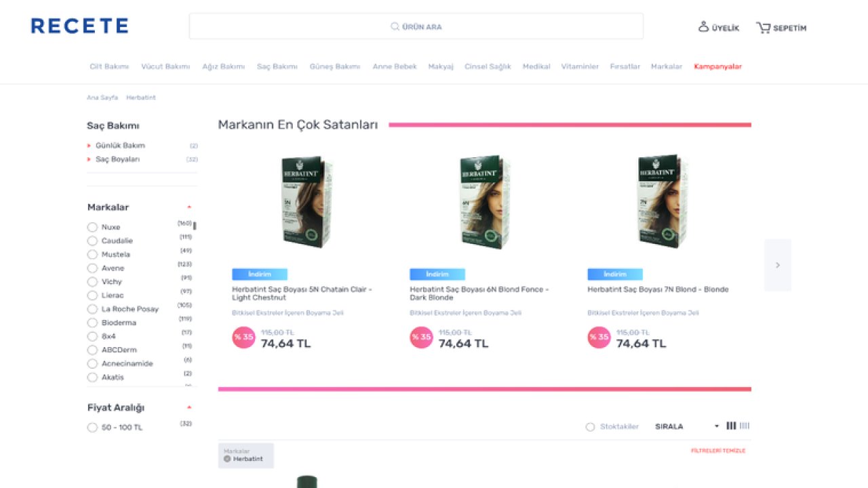Open the ÜYELİK account icon
The height and width of the screenshot is (488, 868).
(x=704, y=27)
